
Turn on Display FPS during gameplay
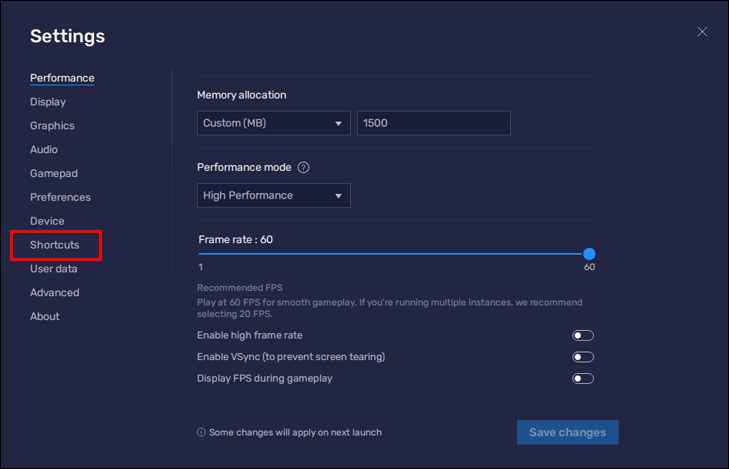[x=583, y=379]
